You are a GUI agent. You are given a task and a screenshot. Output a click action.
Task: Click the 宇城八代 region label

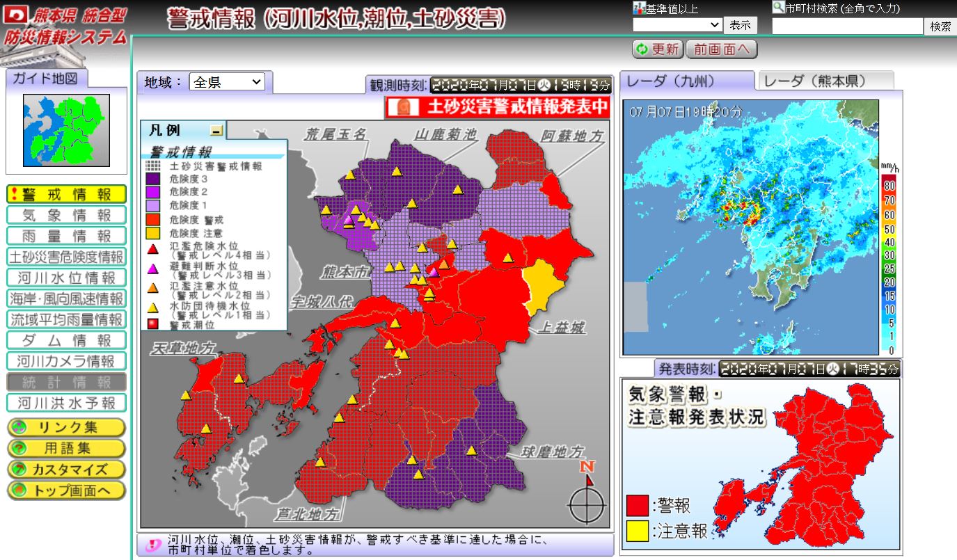[x=322, y=301]
